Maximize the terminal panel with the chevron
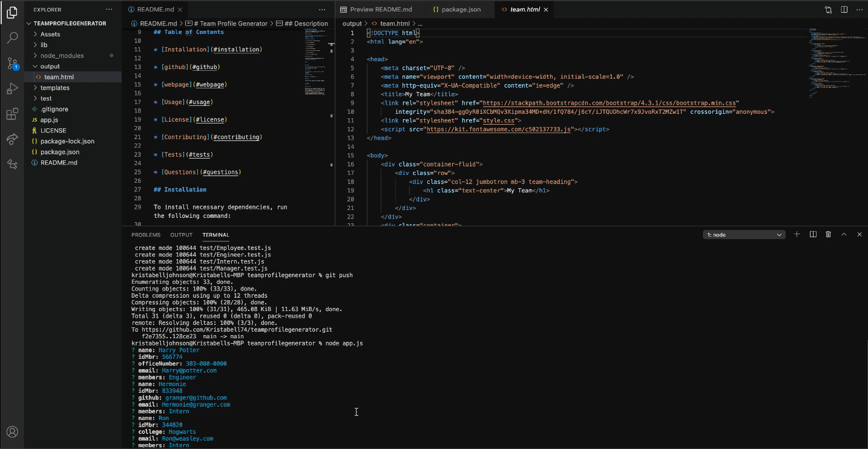 (844, 234)
